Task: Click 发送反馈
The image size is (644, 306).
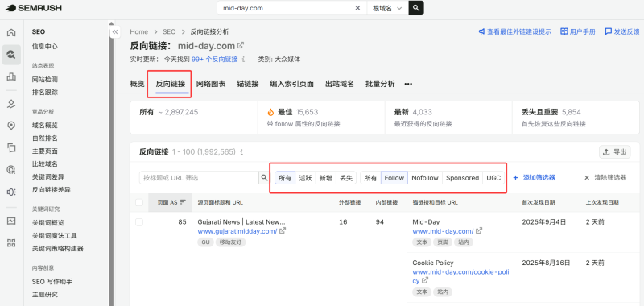Action: (621, 31)
